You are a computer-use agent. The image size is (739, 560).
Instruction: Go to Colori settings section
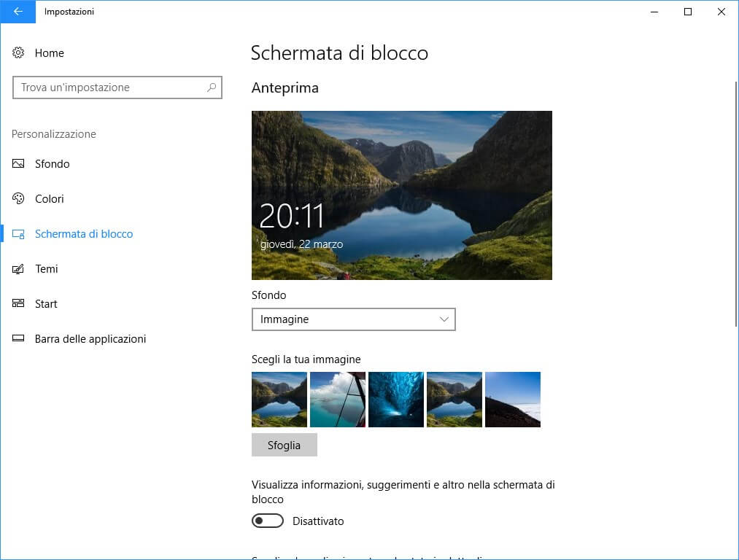50,199
